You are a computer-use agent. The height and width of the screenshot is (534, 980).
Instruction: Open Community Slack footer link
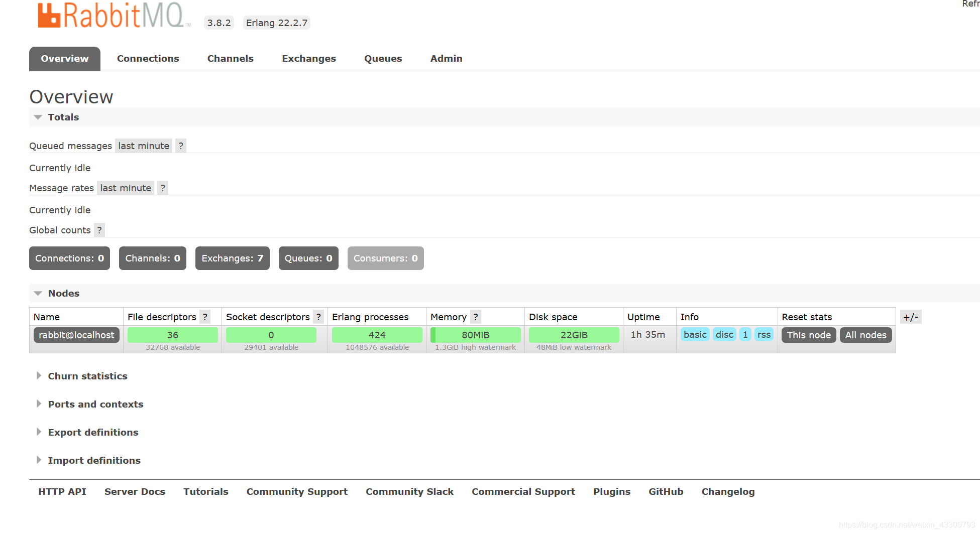point(409,492)
